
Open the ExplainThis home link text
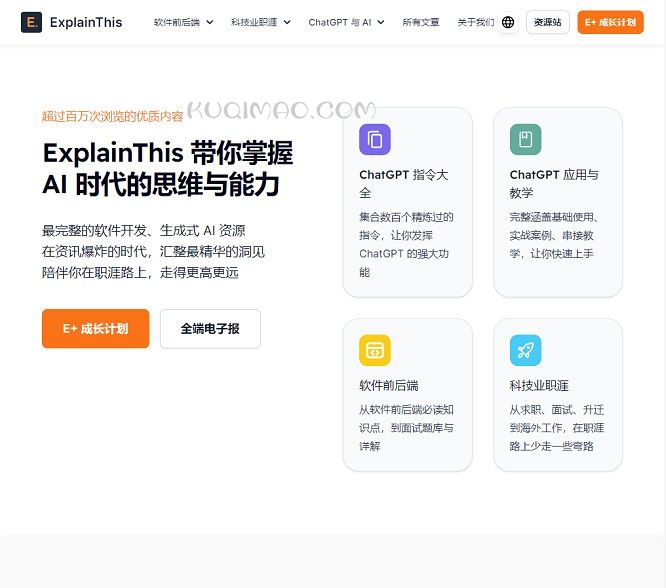pyautogui.click(x=86, y=22)
